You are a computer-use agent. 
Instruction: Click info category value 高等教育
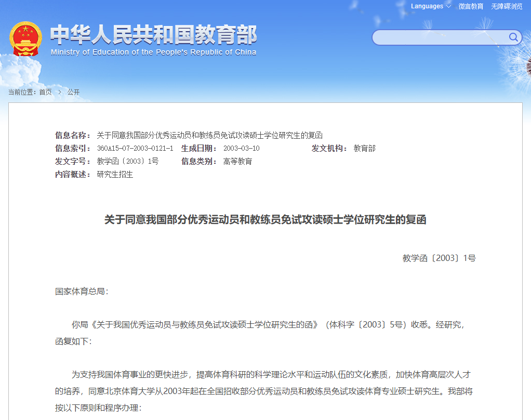pos(238,161)
